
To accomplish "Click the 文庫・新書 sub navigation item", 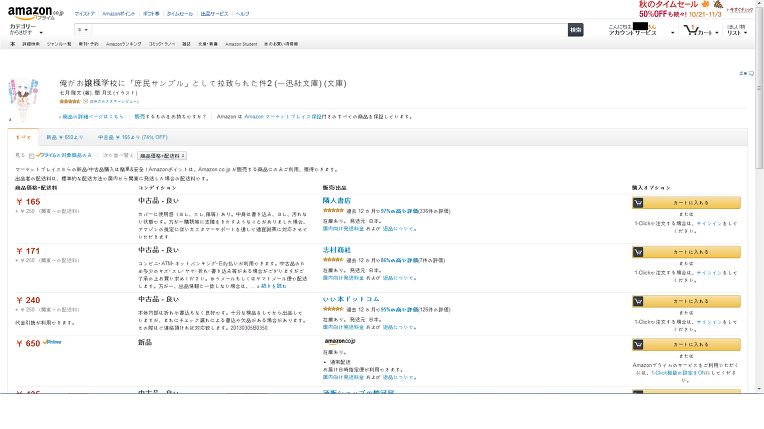I will (208, 44).
